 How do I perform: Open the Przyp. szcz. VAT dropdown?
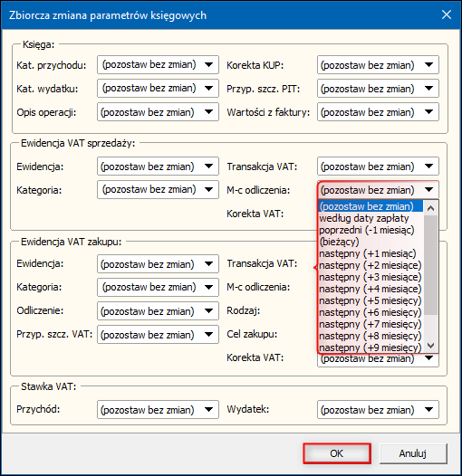158,334
